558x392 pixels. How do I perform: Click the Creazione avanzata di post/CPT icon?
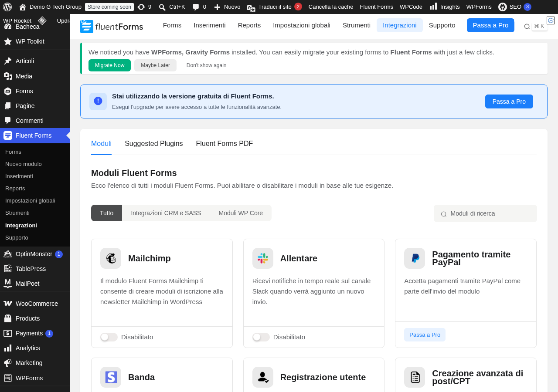415,377
